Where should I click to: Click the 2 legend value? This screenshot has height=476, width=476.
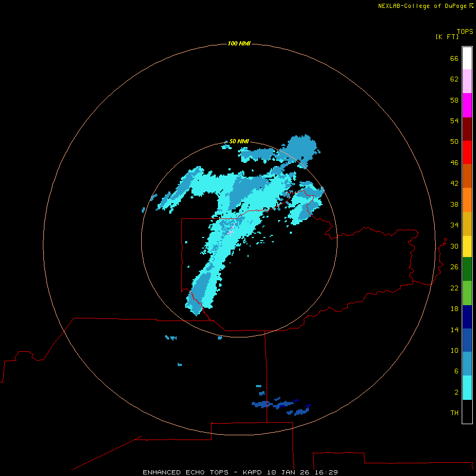[456, 392]
